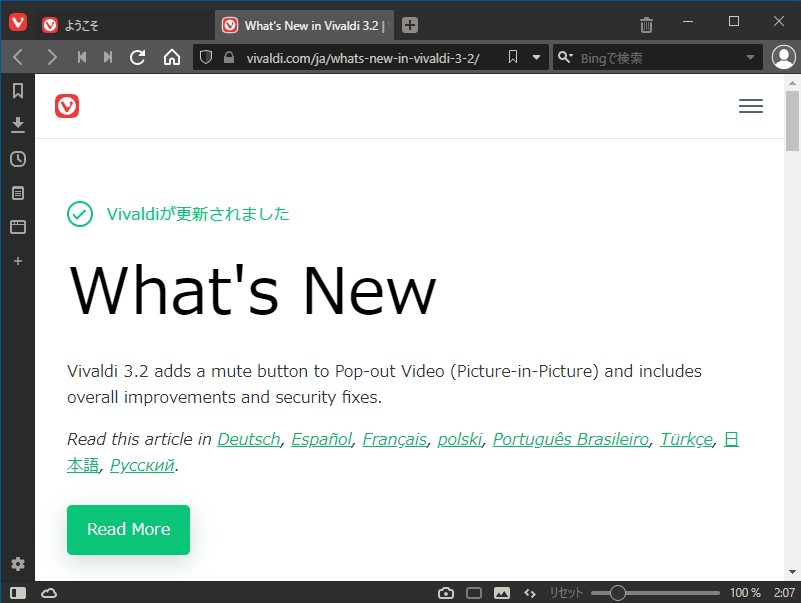Click the Vivaldi rewind arrow in the toolbar

tap(82, 57)
